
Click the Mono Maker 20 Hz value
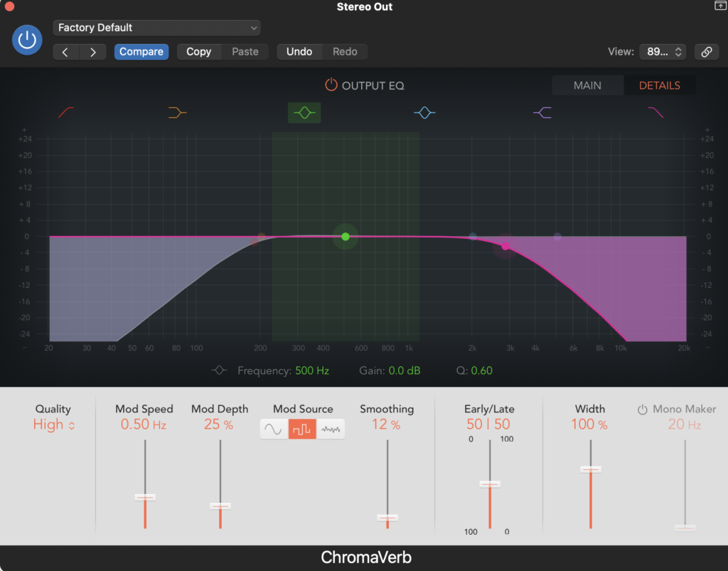tap(685, 425)
